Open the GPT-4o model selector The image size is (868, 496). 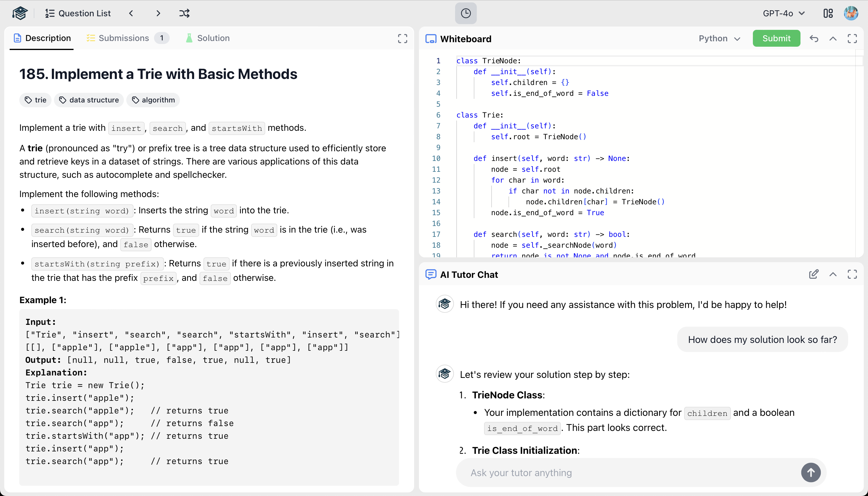point(784,13)
